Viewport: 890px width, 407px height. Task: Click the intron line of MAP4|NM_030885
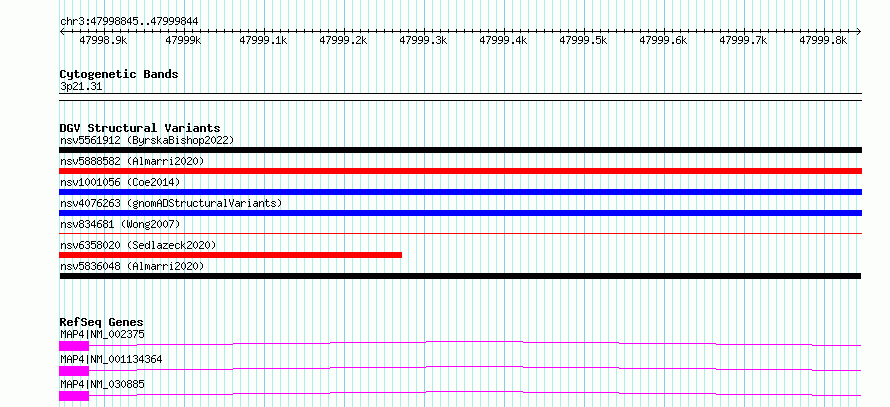point(475,392)
